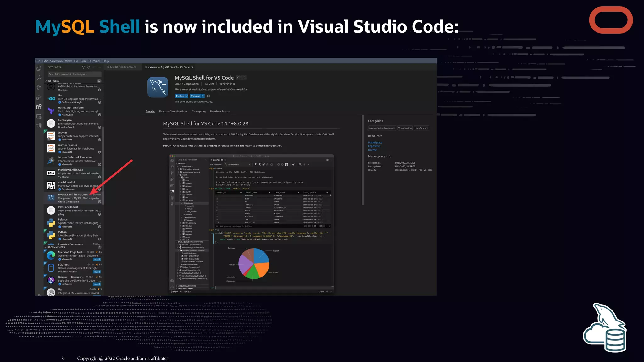Open manage gear for MySQL Shell list entry
Image resolution: width=644 pixels, height=362 pixels.
point(100,202)
